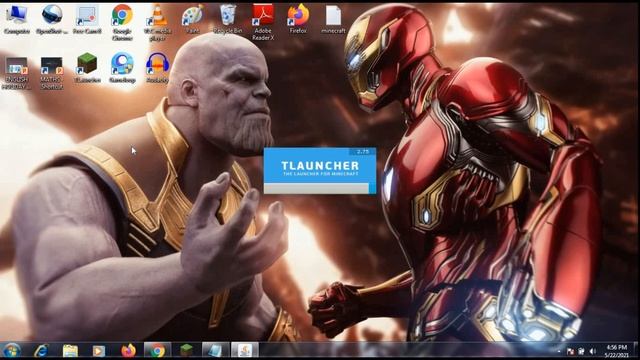Click the TLauncher splash loading progress bar
This screenshot has width=640, height=360.
pyautogui.click(x=320, y=188)
